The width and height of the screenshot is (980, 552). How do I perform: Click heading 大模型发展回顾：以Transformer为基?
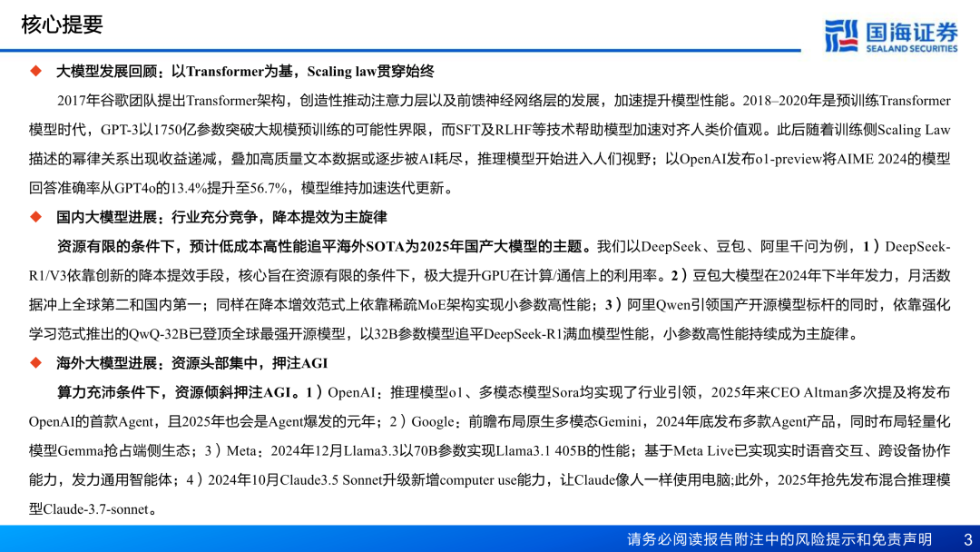[x=175, y=71]
